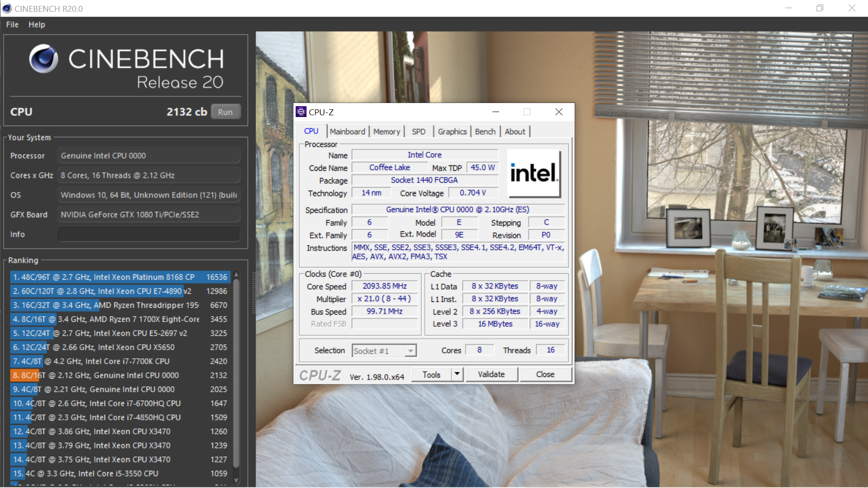Close the CPU-Z window with X
Screen dimensions: 868x488
(x=559, y=112)
